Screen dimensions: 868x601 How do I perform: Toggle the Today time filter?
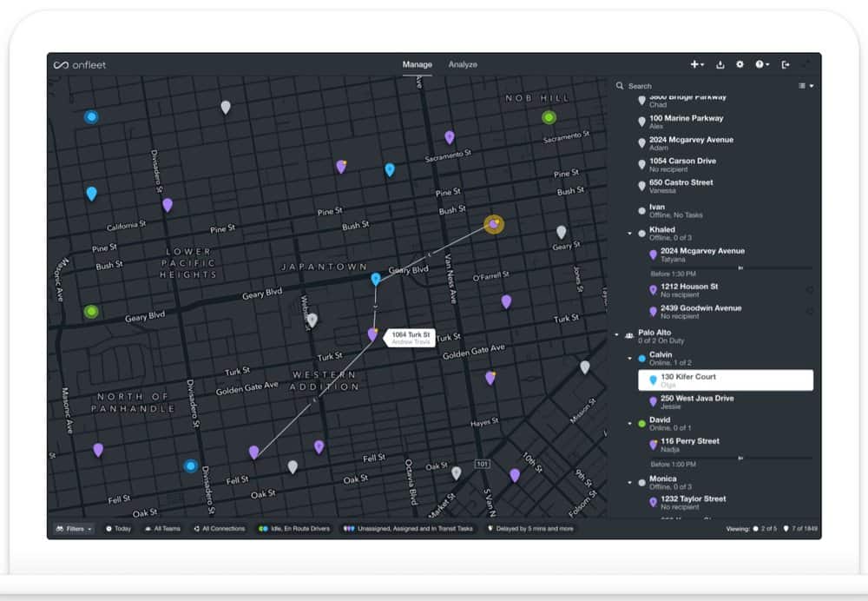click(118, 528)
